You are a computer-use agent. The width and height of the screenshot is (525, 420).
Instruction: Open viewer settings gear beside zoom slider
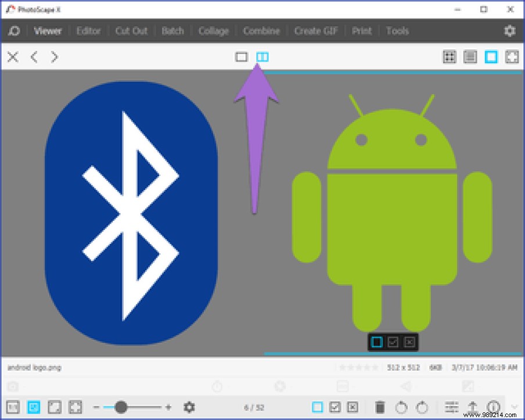[189, 407]
